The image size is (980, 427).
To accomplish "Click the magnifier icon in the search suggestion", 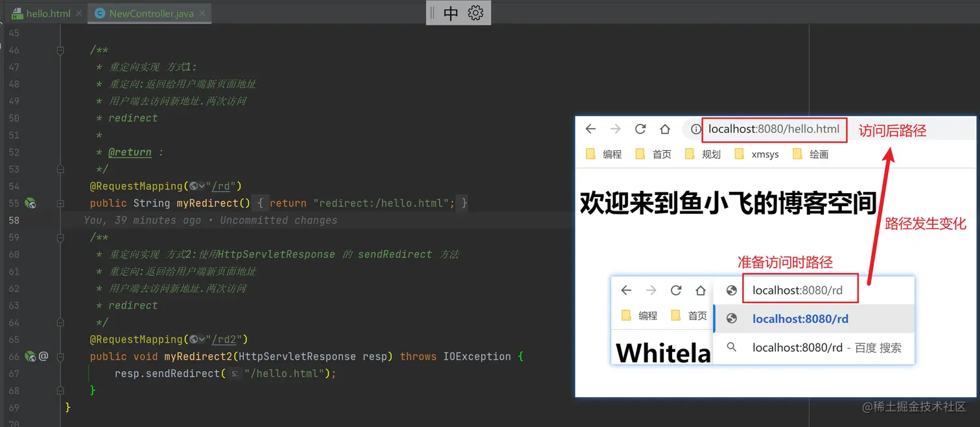I will tap(732, 347).
